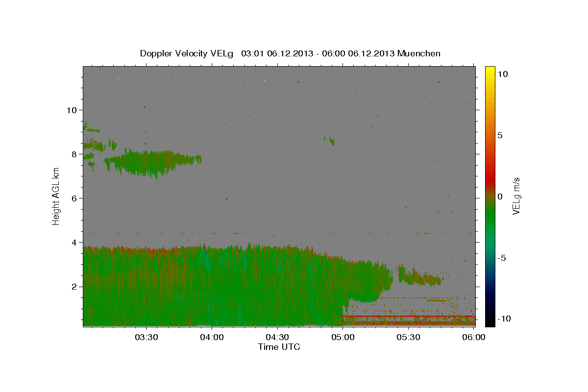Pick the black bottom of the colorbar
This screenshot has height=392, width=588.
[490, 321]
